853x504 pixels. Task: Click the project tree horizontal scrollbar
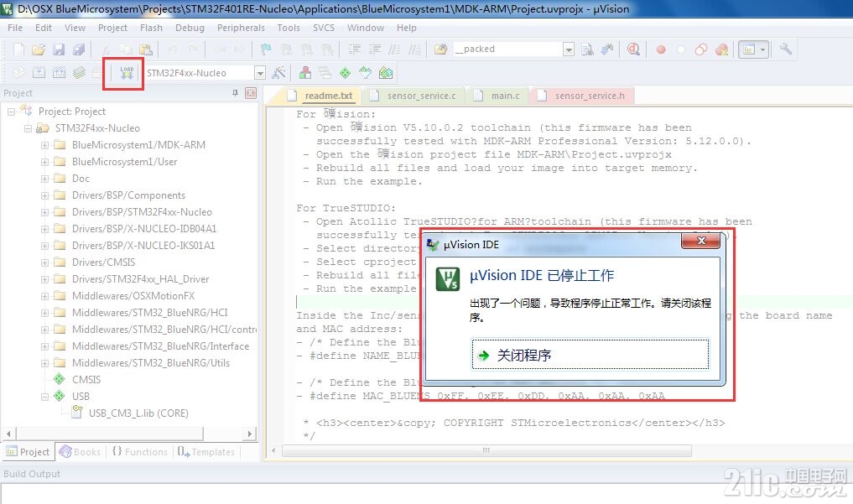point(110,434)
